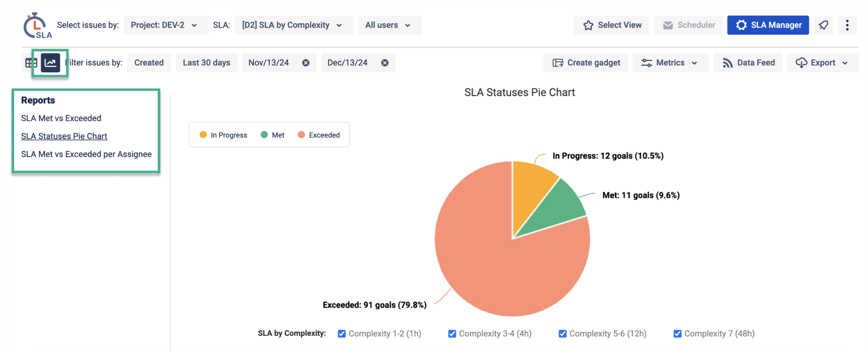Click the pin icon next to SLA Manager
Screen dimensions: 868x351
pyautogui.click(x=824, y=25)
